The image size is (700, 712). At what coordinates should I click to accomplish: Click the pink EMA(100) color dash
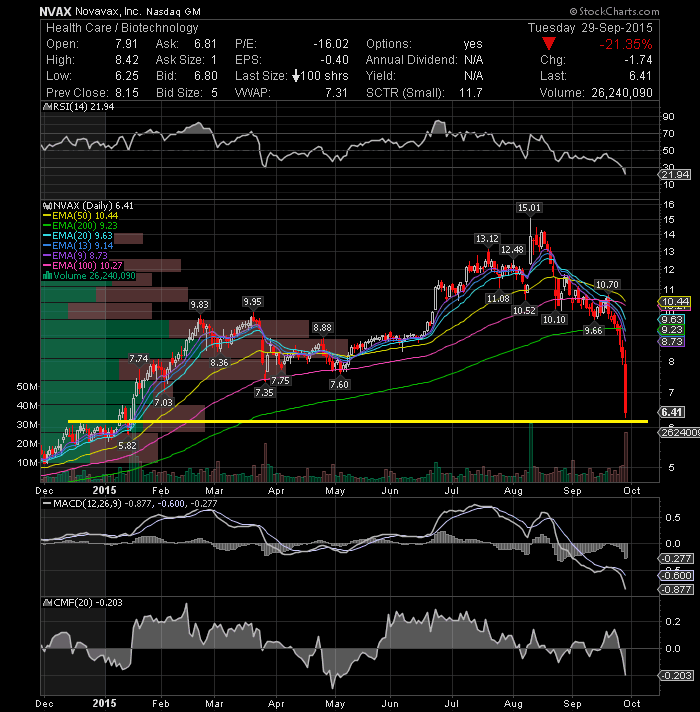[x=47, y=266]
